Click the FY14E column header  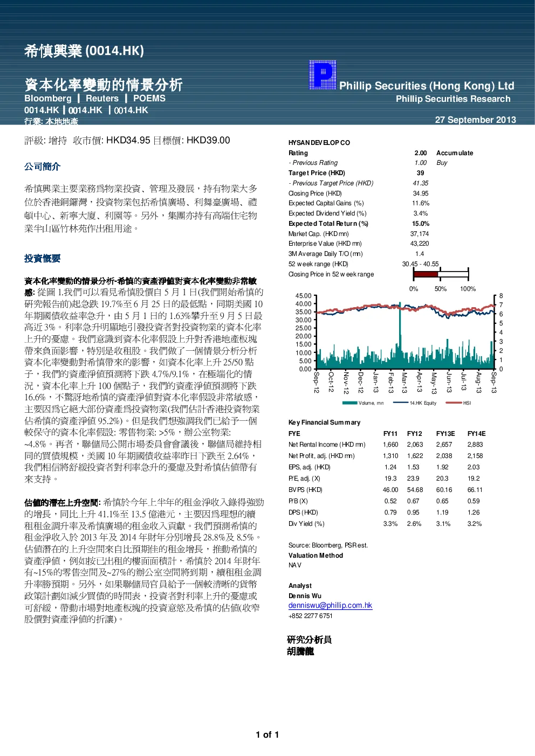pos(477,434)
